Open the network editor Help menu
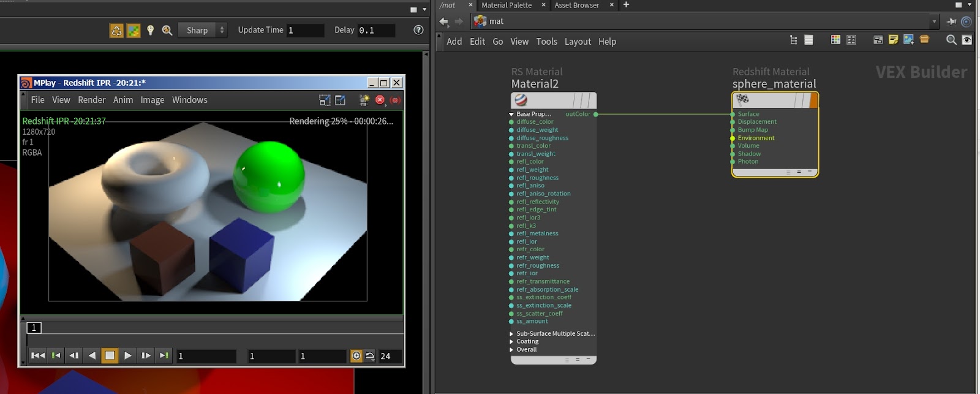The width and height of the screenshot is (980, 394). (607, 42)
